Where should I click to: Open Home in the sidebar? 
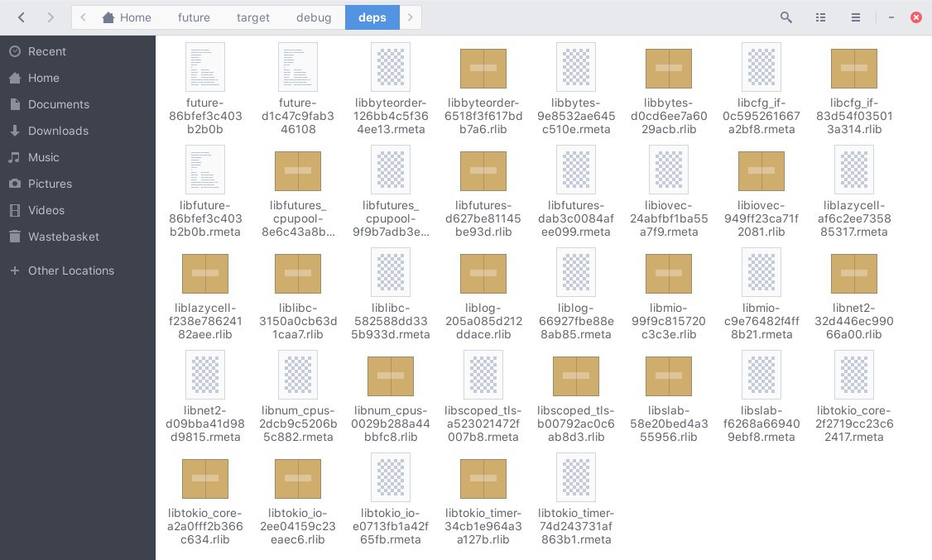click(78, 78)
